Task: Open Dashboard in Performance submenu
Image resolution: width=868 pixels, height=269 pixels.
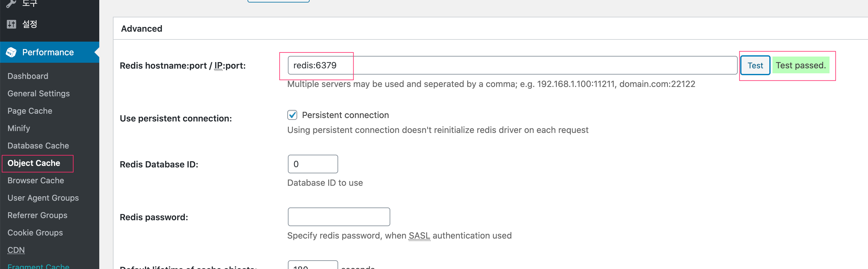Action: pos(28,76)
